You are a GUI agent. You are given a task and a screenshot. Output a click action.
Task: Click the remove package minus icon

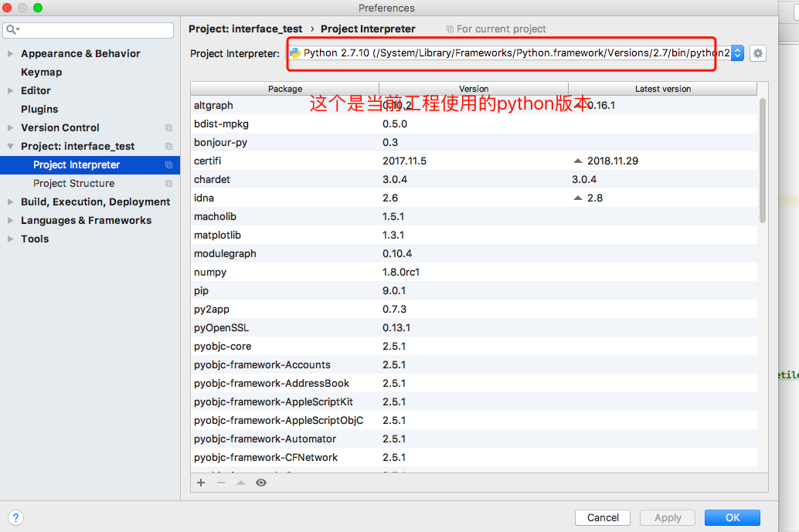(221, 483)
